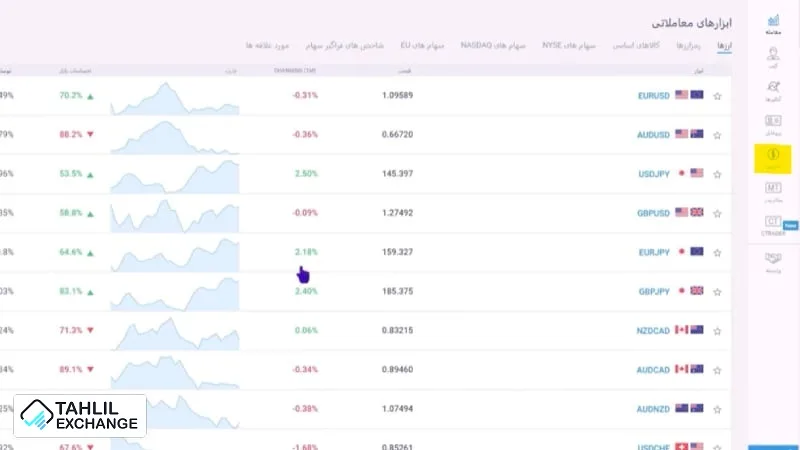Toggle the favorite star for EURUSD
This screenshot has height=450, width=800.
[717, 96]
